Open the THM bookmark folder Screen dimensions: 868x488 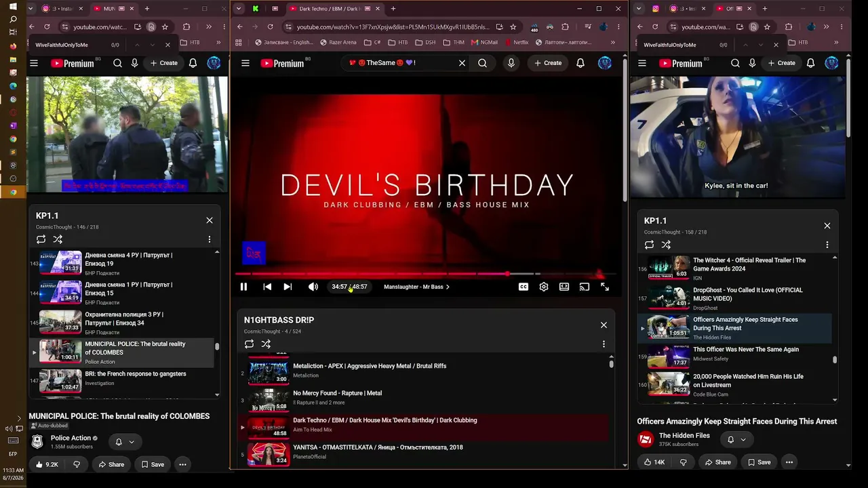(x=453, y=42)
